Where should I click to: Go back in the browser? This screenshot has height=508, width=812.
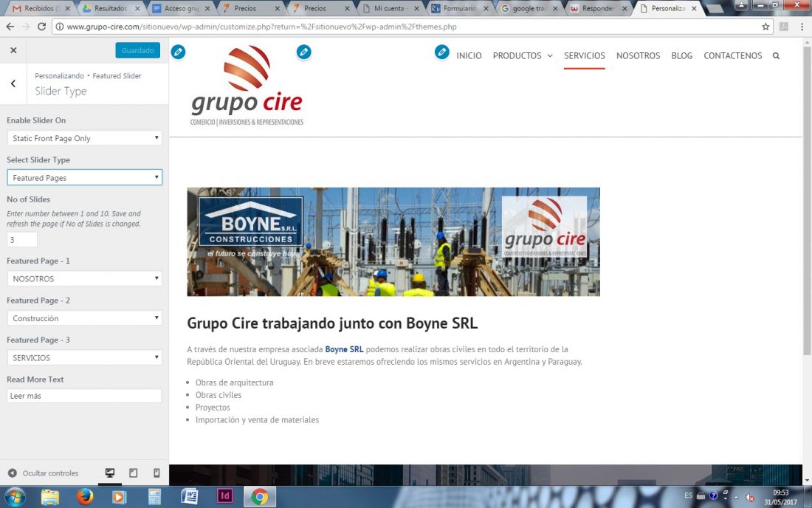[x=10, y=27]
